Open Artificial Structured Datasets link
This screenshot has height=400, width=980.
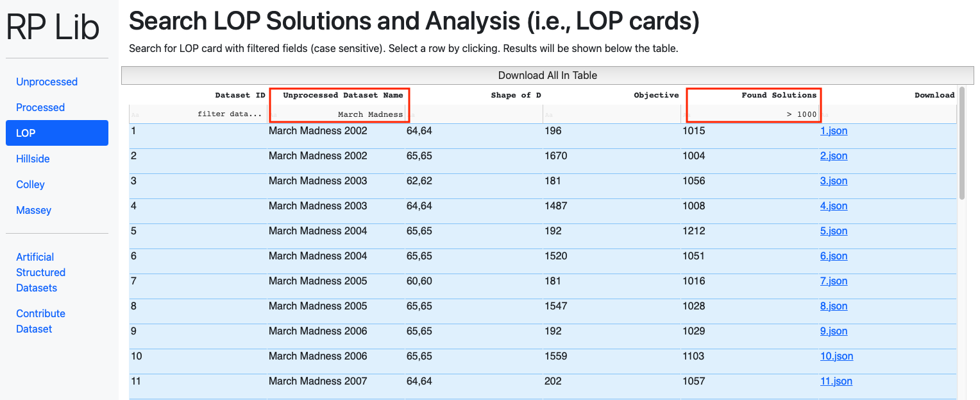point(41,272)
